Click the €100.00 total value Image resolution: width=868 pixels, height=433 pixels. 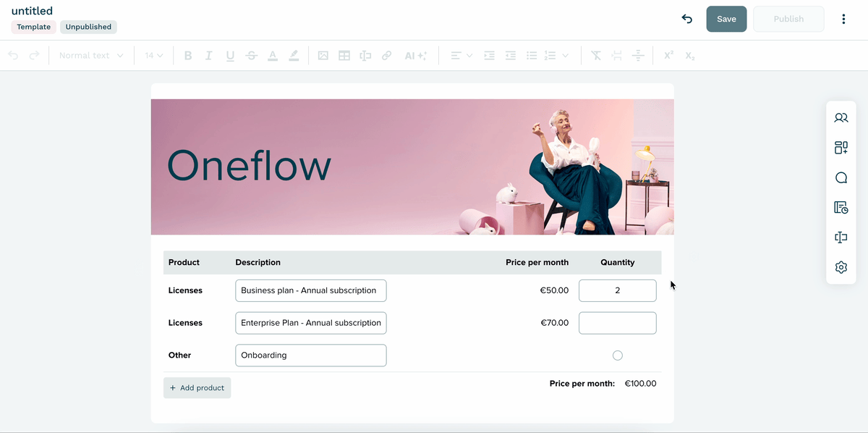[x=640, y=384]
